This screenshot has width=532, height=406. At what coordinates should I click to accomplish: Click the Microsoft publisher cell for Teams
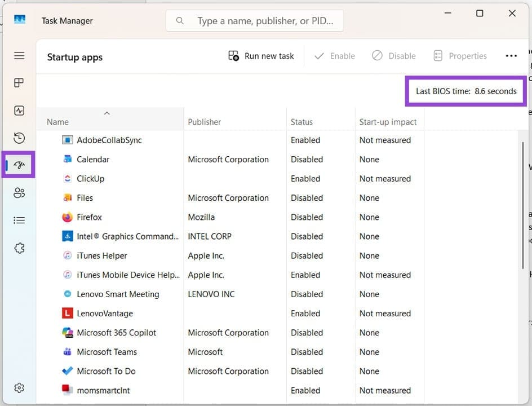[205, 352]
